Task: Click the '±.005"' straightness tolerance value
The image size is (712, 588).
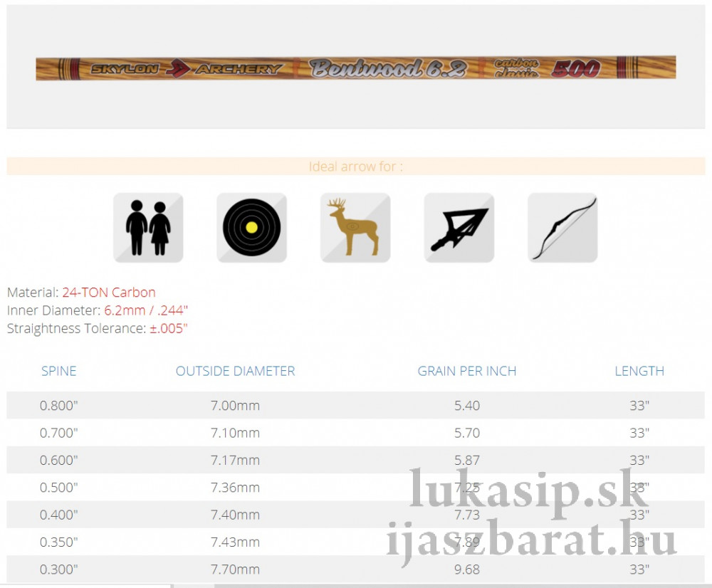Action: (x=169, y=328)
